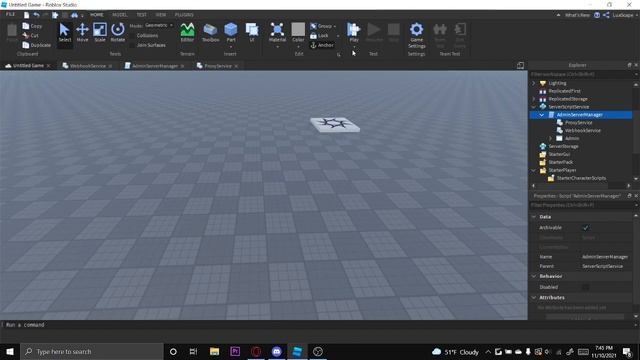Switch to the TEST ribbon tab
Image resolution: width=640 pixels, height=360 pixels.
(142, 15)
